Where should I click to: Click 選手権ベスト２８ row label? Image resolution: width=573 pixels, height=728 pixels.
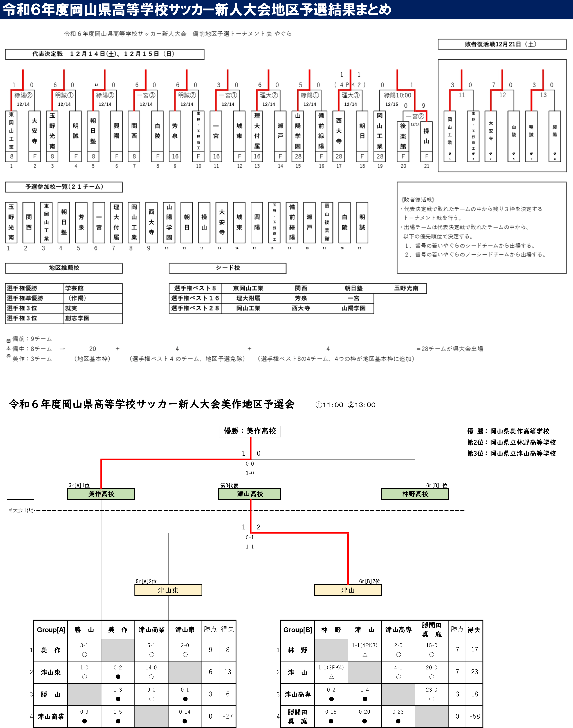click(x=195, y=308)
